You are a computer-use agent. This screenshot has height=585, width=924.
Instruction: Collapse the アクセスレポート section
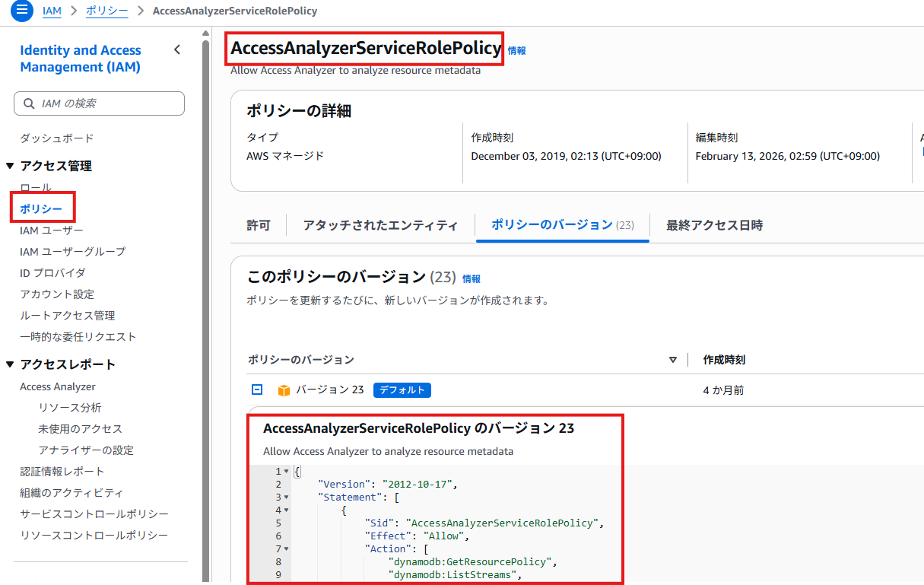pos(10,364)
